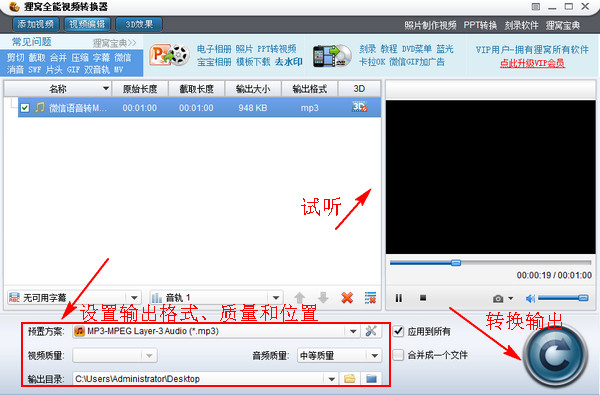Click the 输出大小 column header

[253, 89]
